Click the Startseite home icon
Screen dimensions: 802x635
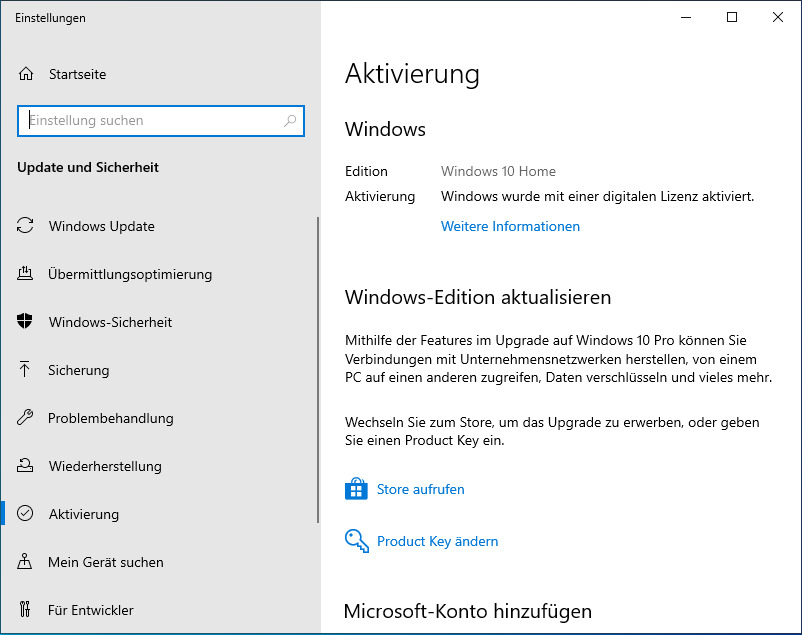point(26,74)
